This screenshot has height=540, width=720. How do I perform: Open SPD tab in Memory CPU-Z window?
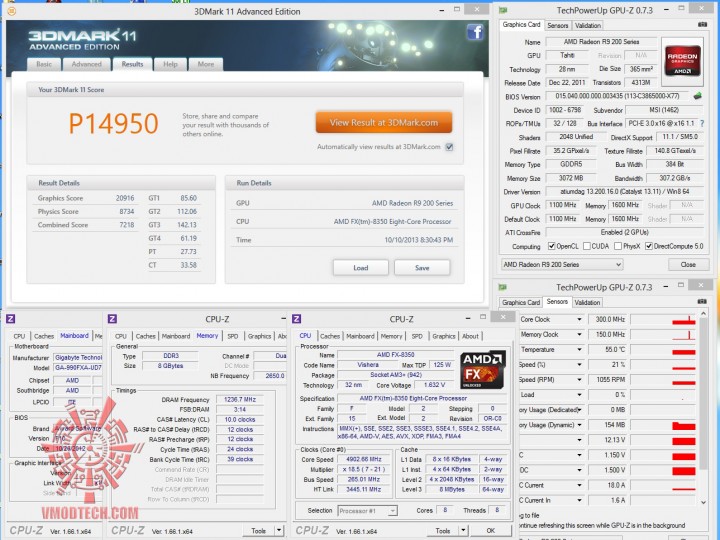click(233, 336)
